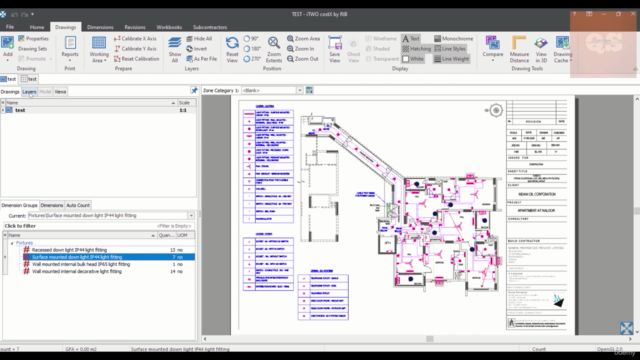
Task: Open the Dimensions lower tab
Action: pos(52,205)
